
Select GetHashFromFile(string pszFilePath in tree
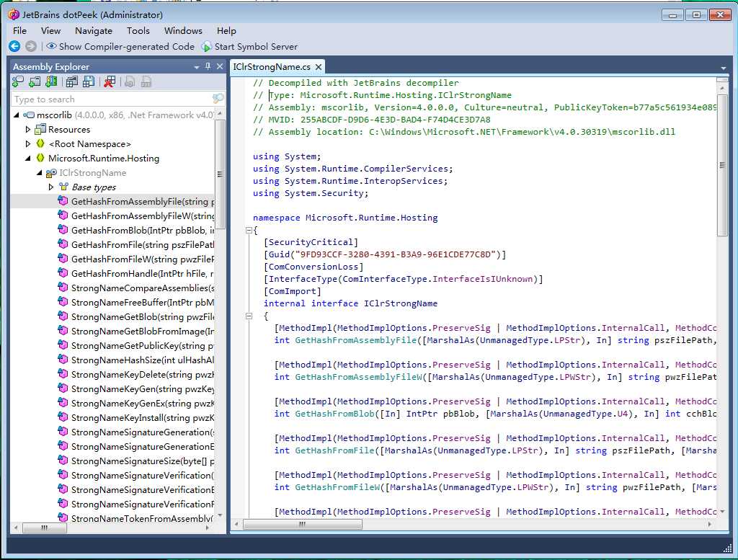pyautogui.click(x=143, y=245)
